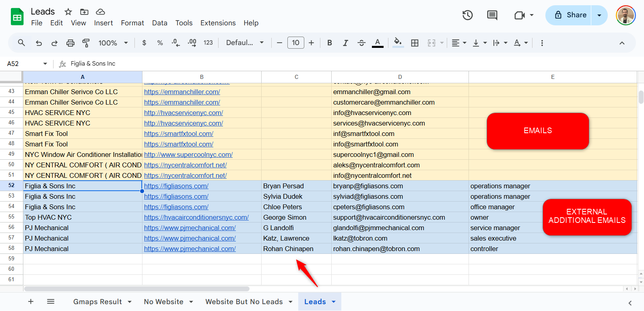Open the Insert menu
The height and width of the screenshot is (311, 644).
point(103,23)
